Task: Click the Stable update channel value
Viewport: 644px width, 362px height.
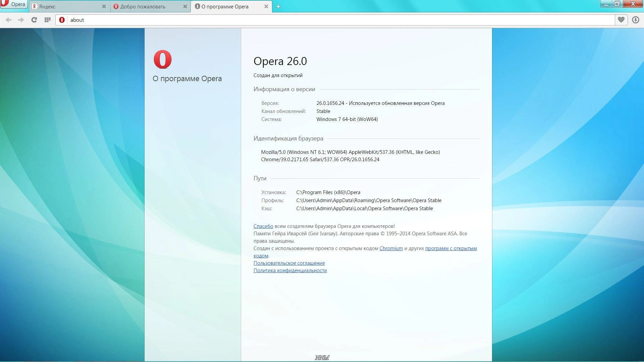Action: pos(323,111)
